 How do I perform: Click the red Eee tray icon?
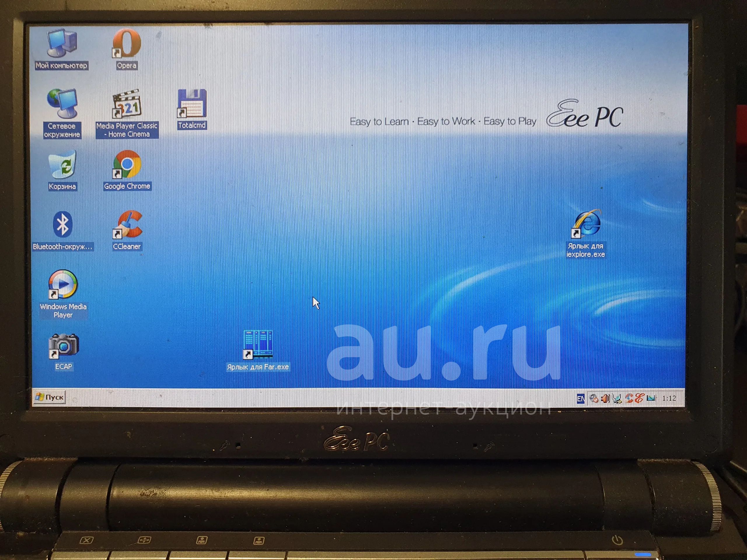tap(639, 398)
